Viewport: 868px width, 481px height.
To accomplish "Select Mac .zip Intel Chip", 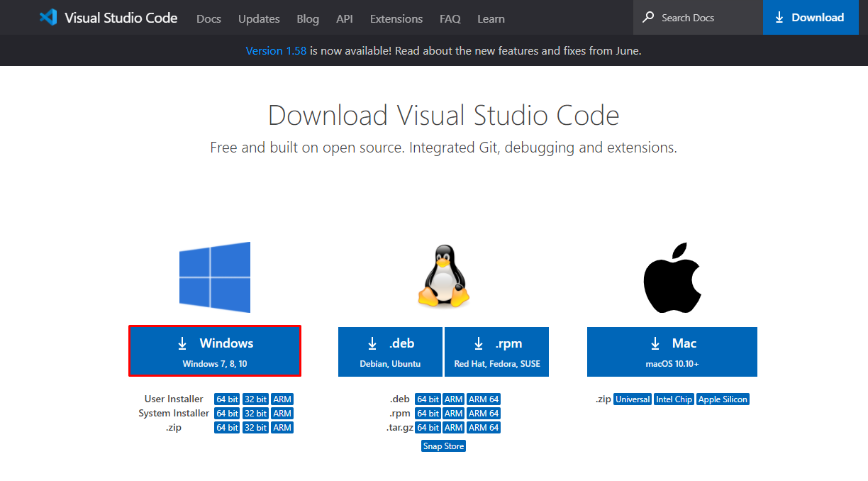I will click(674, 399).
